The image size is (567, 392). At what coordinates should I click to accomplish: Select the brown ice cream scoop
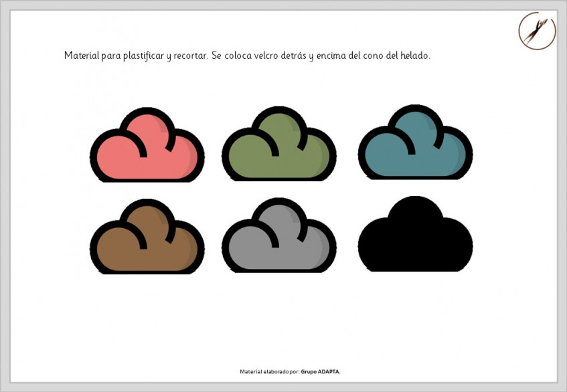pos(147,236)
